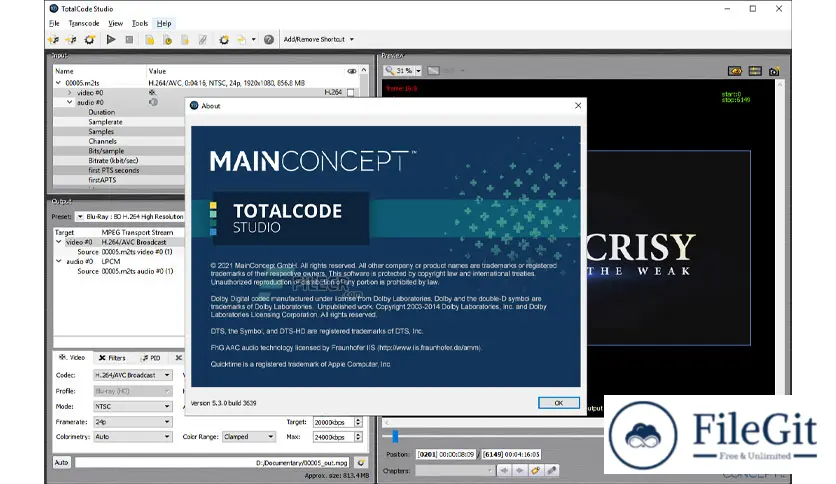This screenshot has height=484, width=836.
Task: Open the Tools menu
Action: tap(140, 23)
